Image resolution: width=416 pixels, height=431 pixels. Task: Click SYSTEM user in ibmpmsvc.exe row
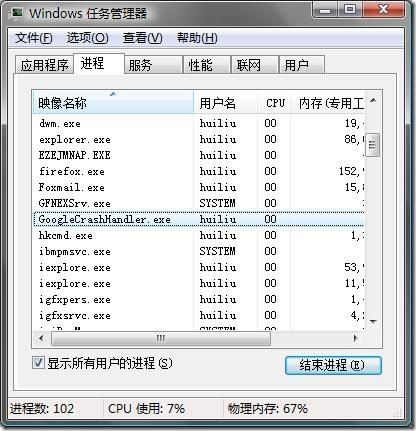(217, 251)
